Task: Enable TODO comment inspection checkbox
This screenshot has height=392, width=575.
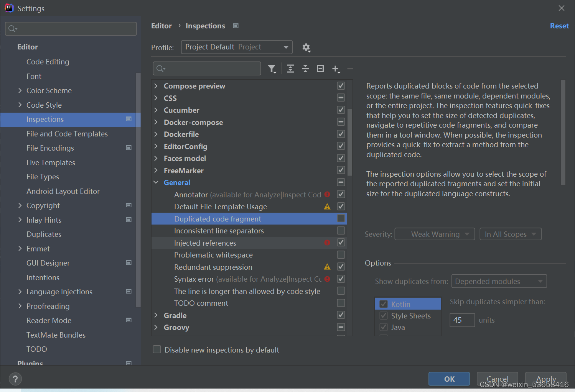Action: tap(341, 303)
